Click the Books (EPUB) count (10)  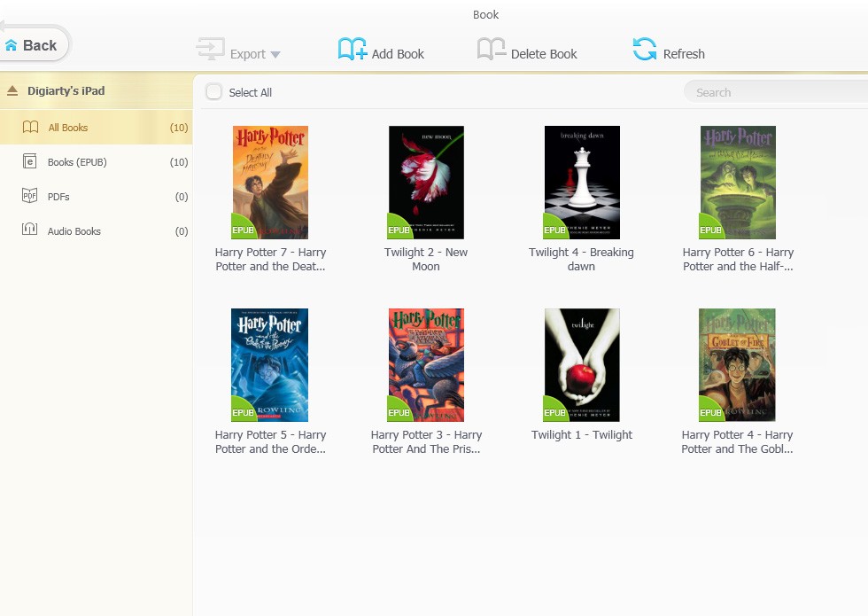click(x=179, y=162)
